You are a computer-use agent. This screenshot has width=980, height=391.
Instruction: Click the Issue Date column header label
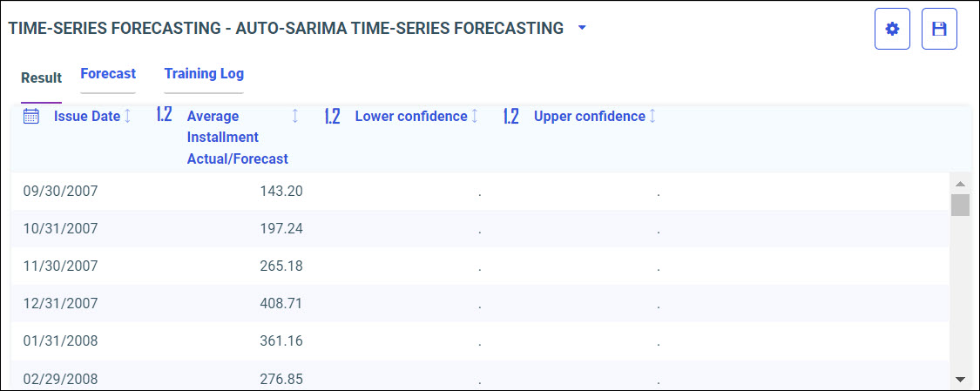tap(87, 116)
